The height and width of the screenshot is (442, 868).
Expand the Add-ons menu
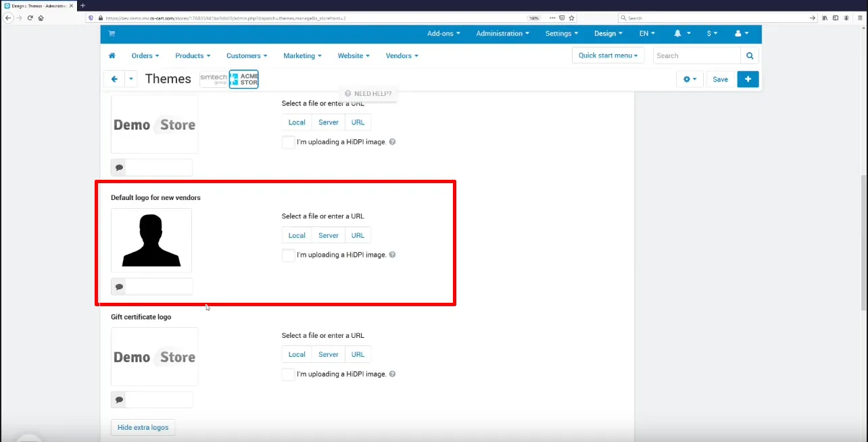[443, 34]
